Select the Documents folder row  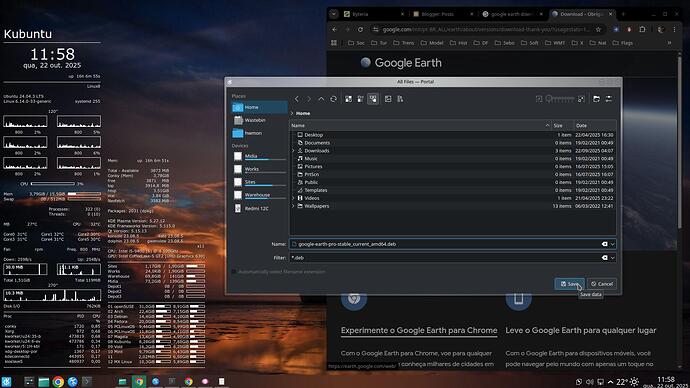tap(452, 143)
